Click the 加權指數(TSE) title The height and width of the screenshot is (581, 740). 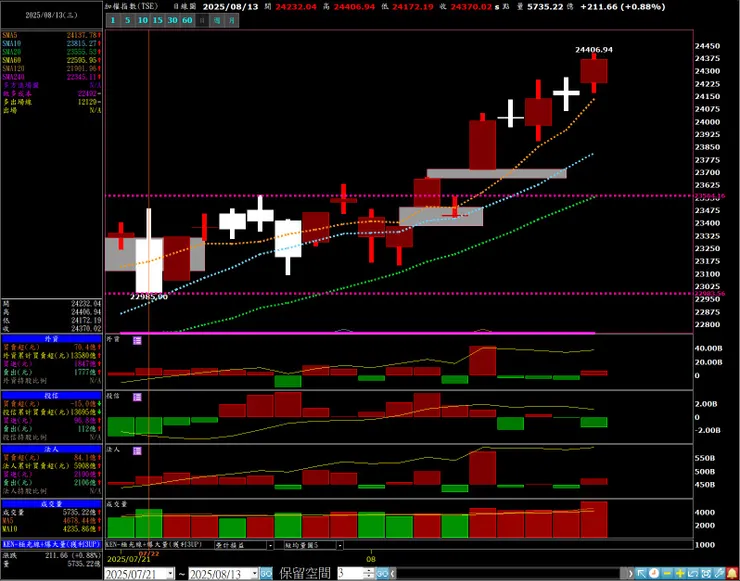click(131, 7)
